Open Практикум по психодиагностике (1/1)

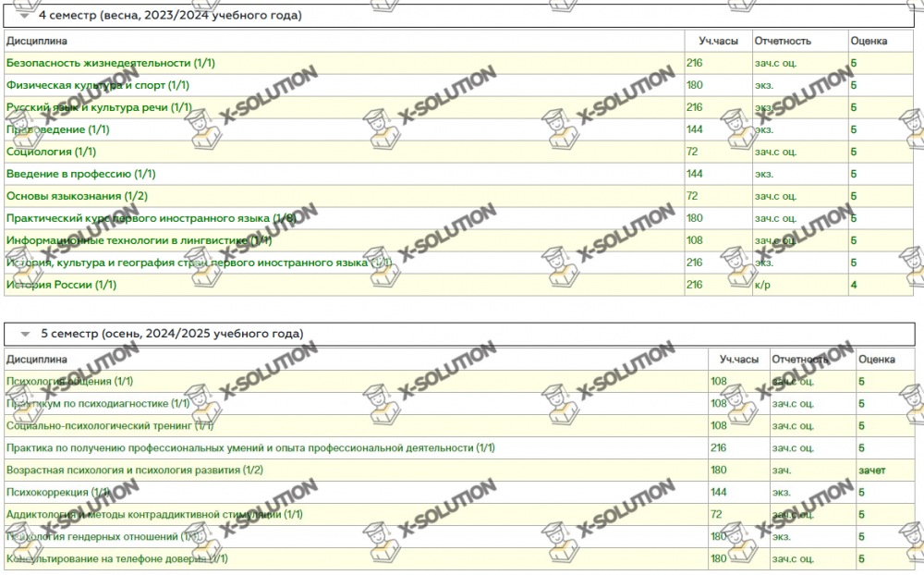(x=98, y=404)
